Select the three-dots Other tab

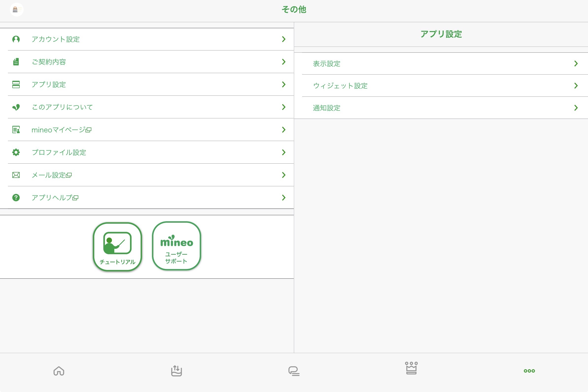529,371
